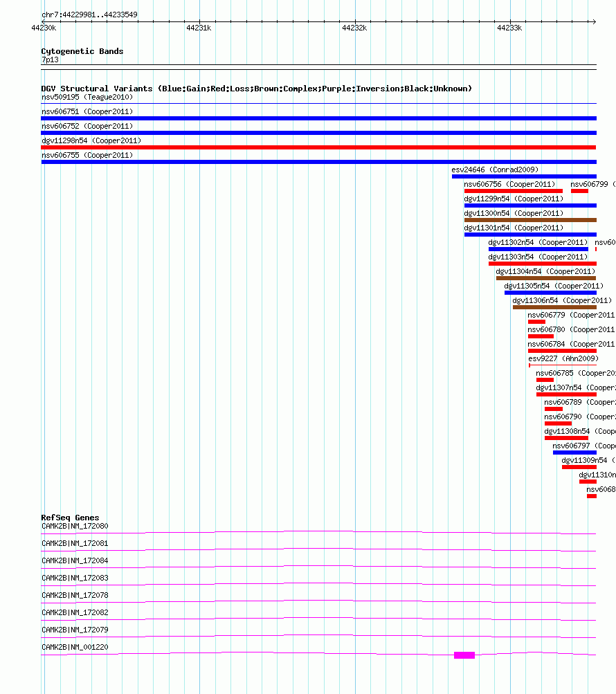
Task: Select the red dgv11298n54 loss bar
Action: click(x=318, y=147)
